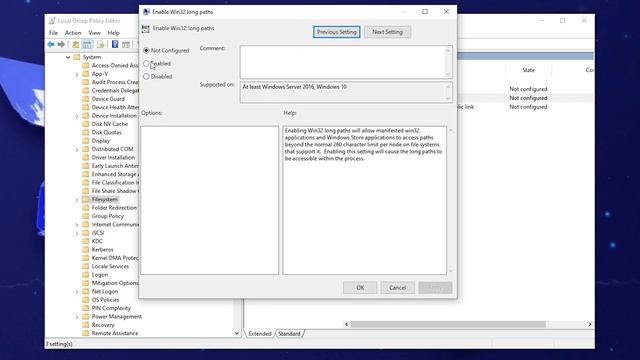Click the Recovery folder icon
This screenshot has width=640, height=360.
pyautogui.click(x=85, y=325)
